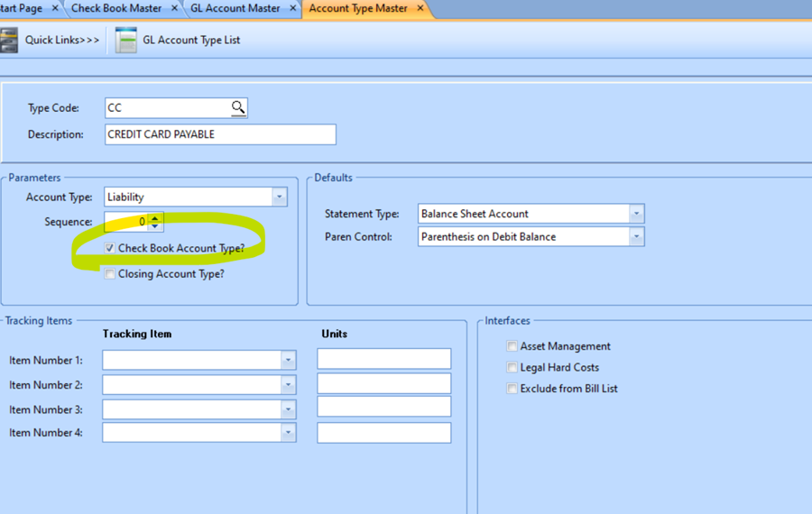Open Item Number 1 tracking item dropdown
Viewport: 812px width, 514px height.
(288, 360)
